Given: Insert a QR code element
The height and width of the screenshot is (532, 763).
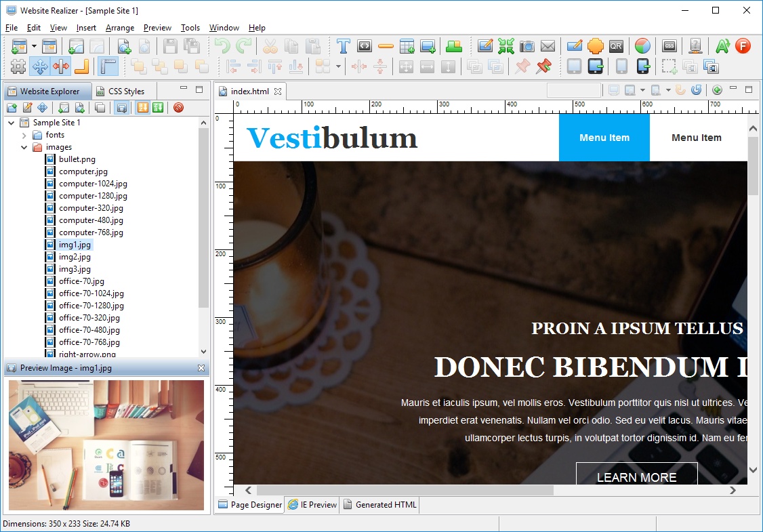Looking at the screenshot, I should tap(616, 46).
